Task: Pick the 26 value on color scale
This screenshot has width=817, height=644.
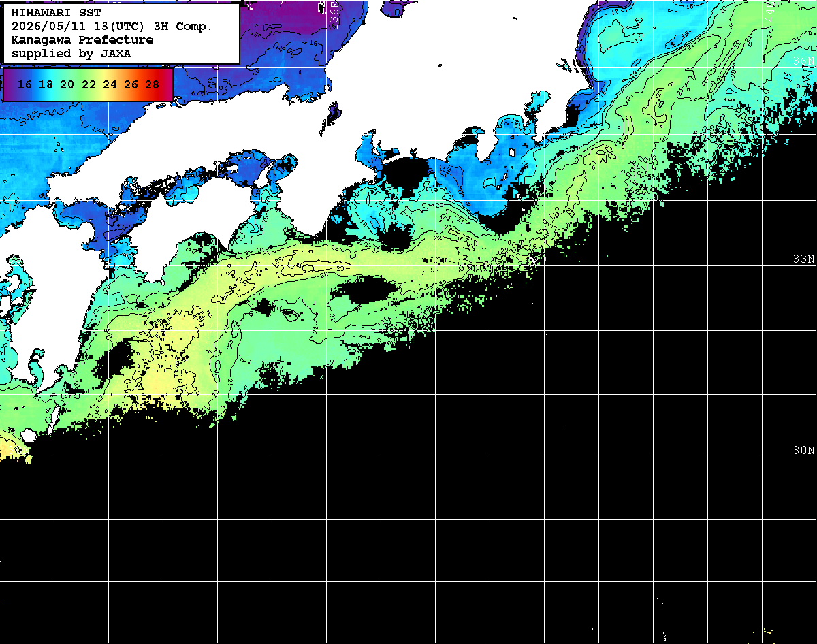Action: tap(131, 84)
